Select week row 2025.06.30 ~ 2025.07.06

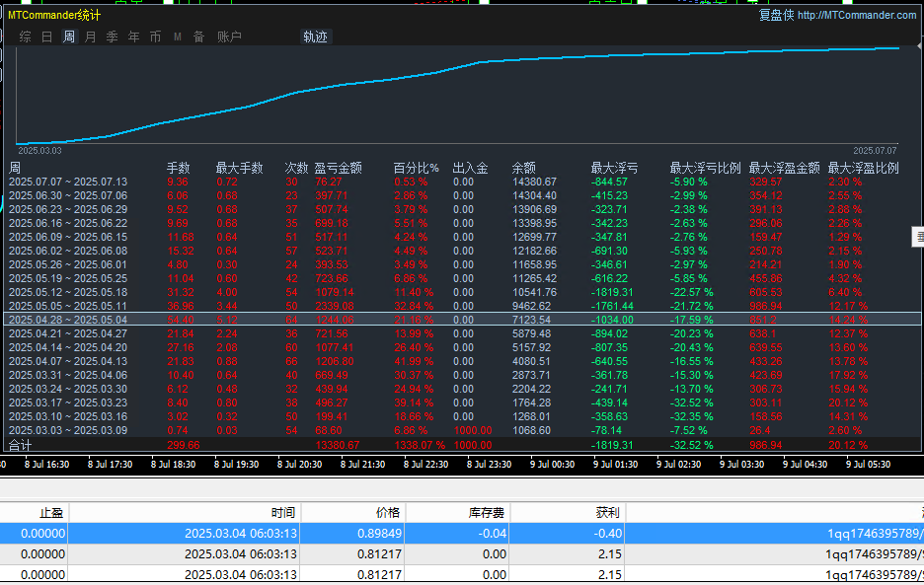(462, 195)
